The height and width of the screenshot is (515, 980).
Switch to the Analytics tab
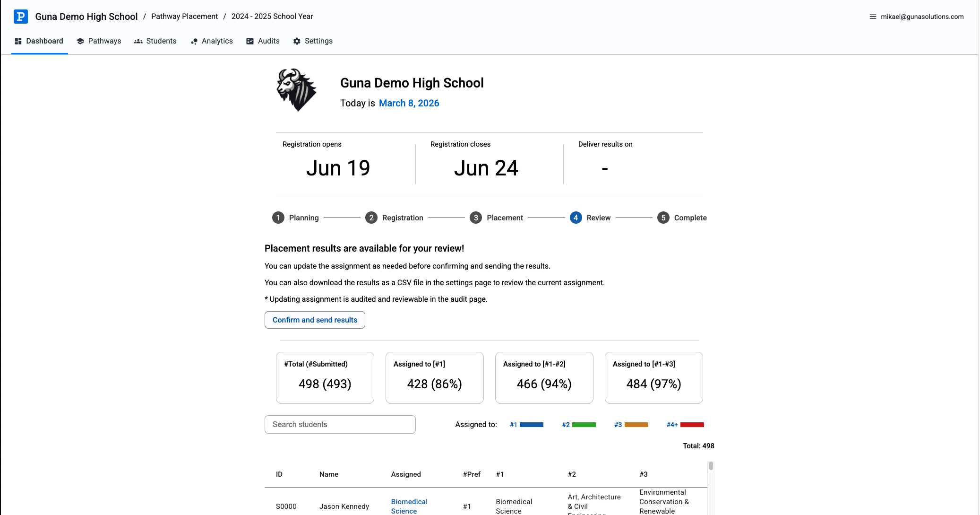pyautogui.click(x=217, y=41)
